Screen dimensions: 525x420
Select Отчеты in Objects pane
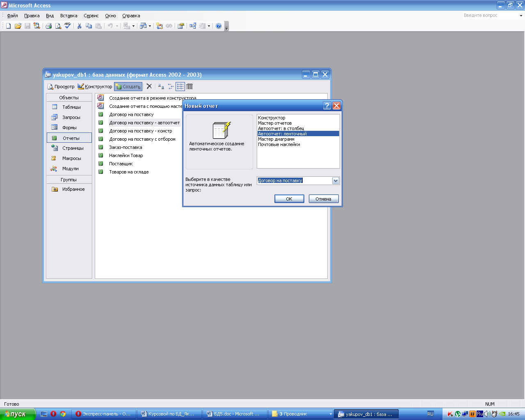(x=69, y=138)
